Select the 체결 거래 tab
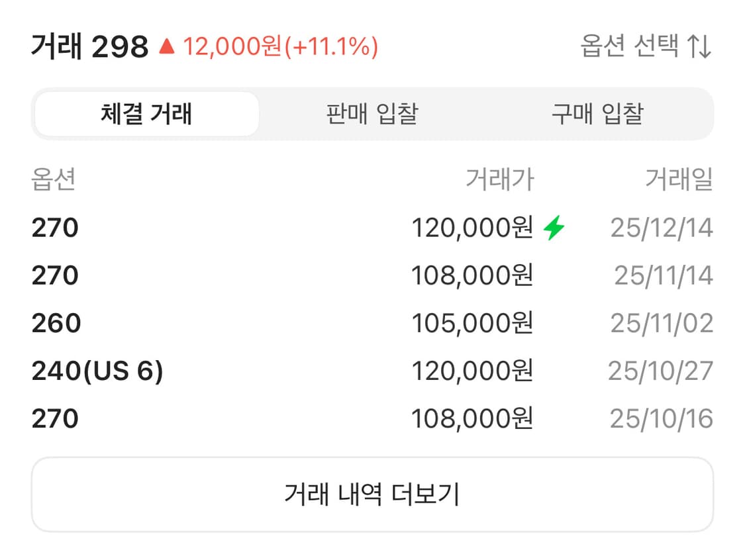Image resolution: width=745 pixels, height=560 pixels. (x=147, y=114)
